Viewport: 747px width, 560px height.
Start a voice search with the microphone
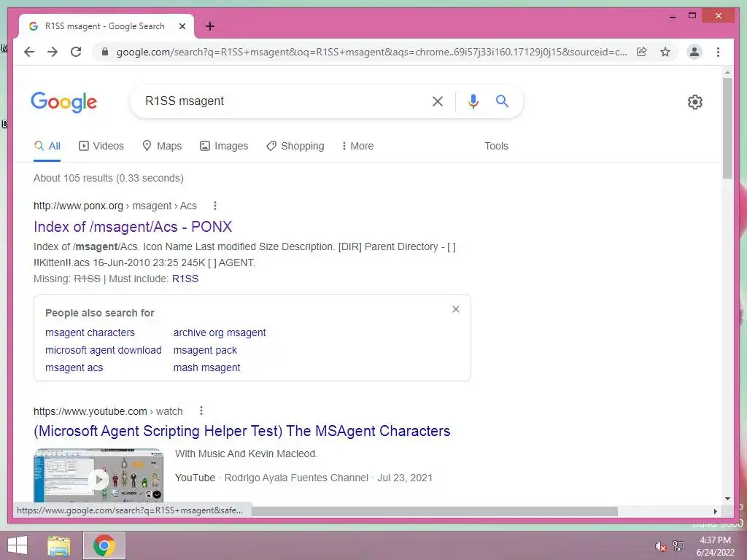473,101
